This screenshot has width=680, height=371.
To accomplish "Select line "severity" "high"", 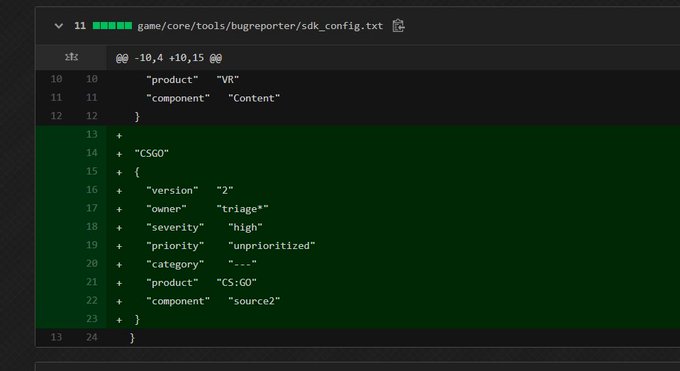I will coord(204,227).
